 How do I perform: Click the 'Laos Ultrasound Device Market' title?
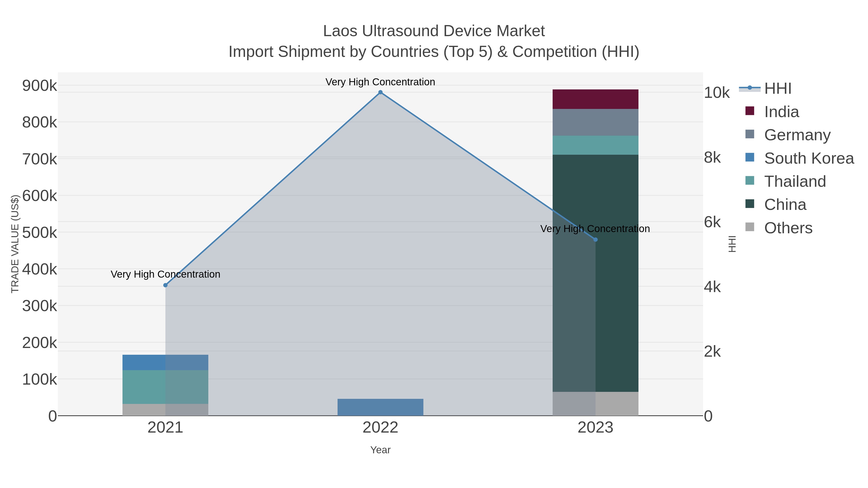pos(434,31)
